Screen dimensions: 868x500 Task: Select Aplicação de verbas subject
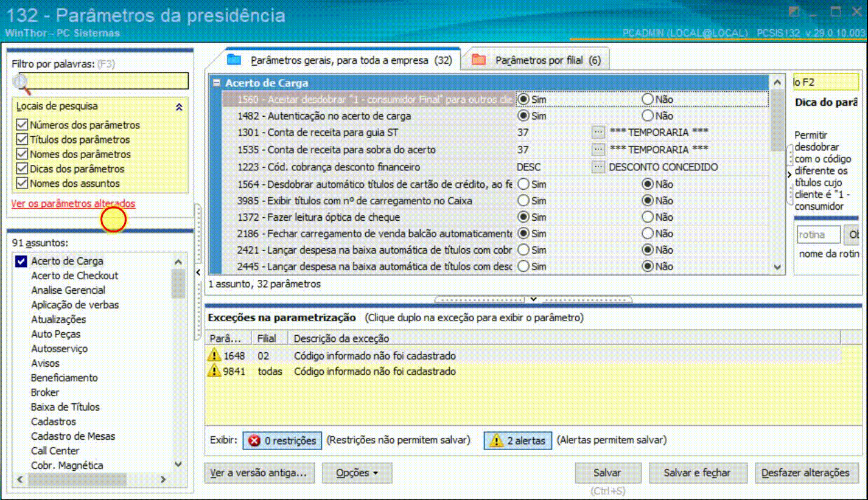(75, 305)
